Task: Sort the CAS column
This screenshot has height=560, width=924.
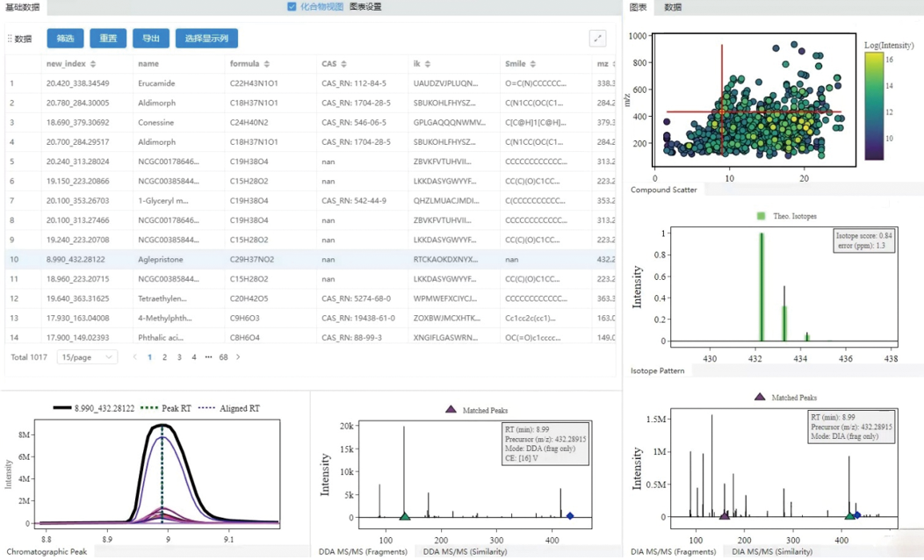Action: (x=343, y=64)
